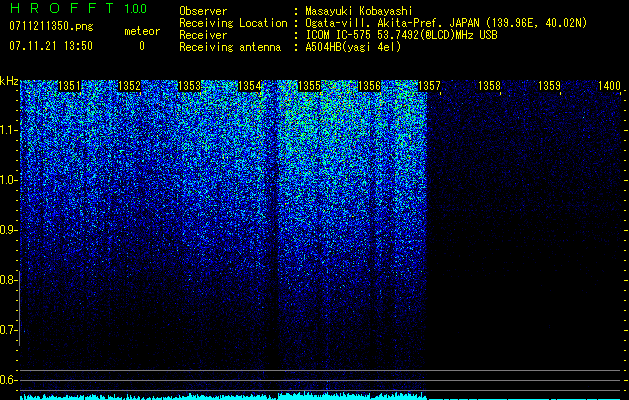Click the Receiving Location label
The width and height of the screenshot is (629, 400).
[x=233, y=23]
